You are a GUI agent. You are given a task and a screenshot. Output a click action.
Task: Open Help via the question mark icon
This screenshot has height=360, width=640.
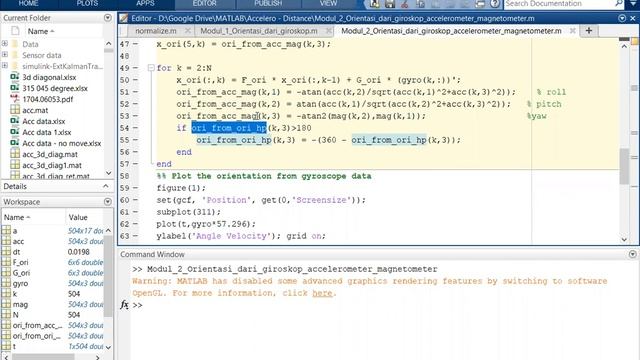[495, 4]
